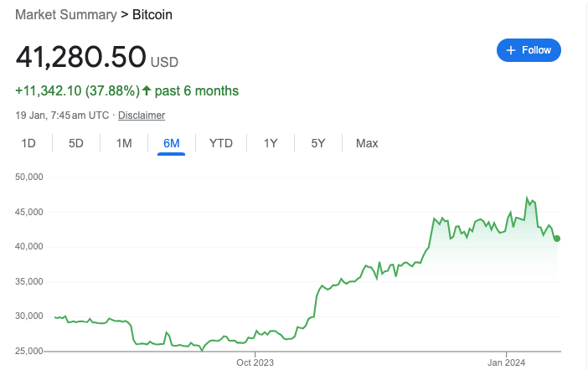The height and width of the screenshot is (370, 588).
Task: Click the Jan 2024 axis marker
Action: pos(506,362)
